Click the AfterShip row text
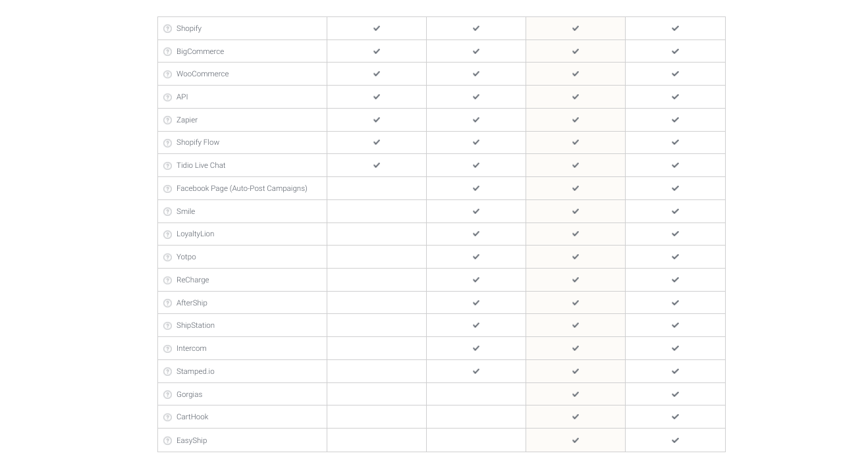This screenshot has height=470, width=868. [x=192, y=303]
